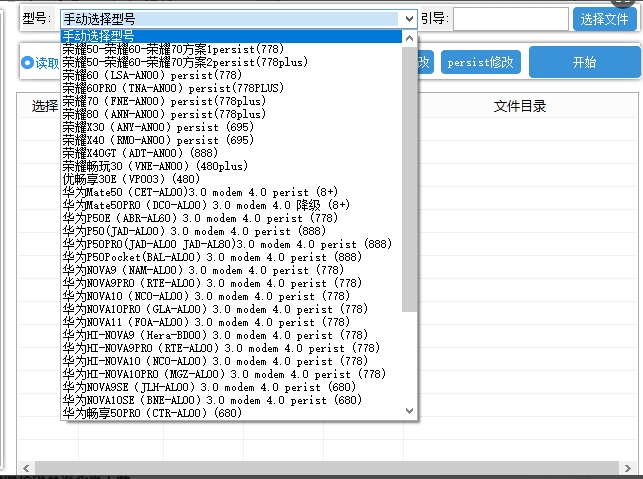Click horizontal scrollbar right arrow
This screenshot has width=643, height=479.
628,468
